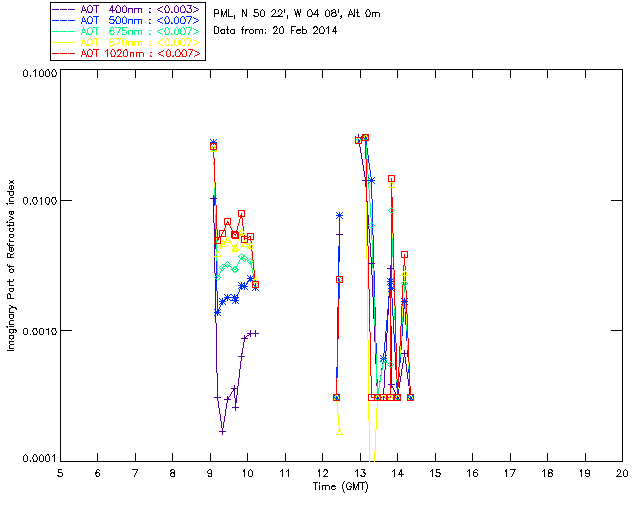Click the x-axis tick label 11
Viewport: 640px width, 512px height.
tap(285, 473)
